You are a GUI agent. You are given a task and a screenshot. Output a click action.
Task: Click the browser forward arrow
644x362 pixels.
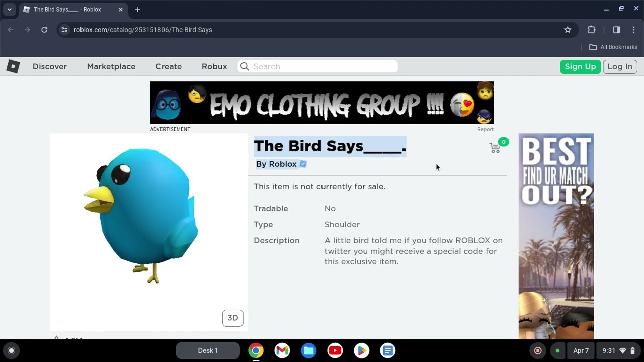[x=27, y=30]
